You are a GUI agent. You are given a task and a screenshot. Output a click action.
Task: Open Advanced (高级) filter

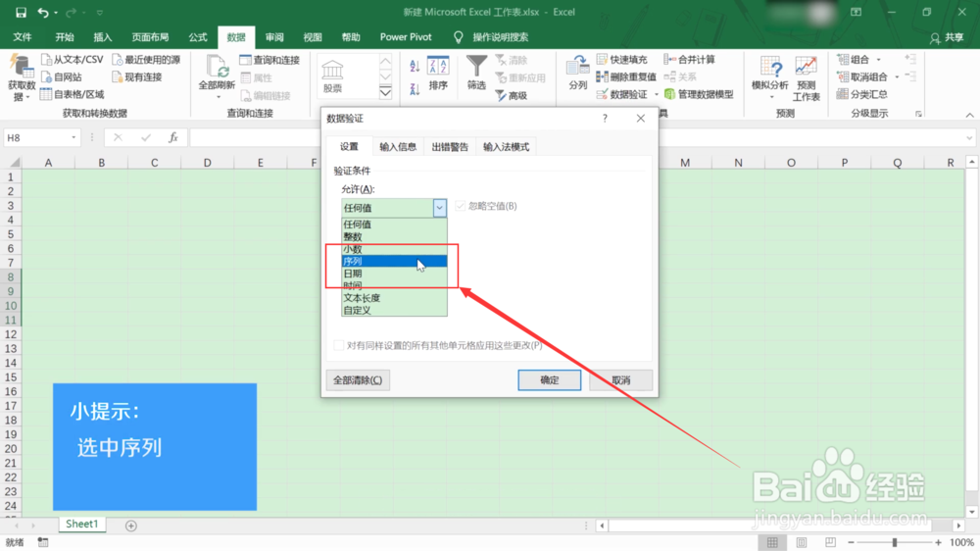tap(512, 95)
